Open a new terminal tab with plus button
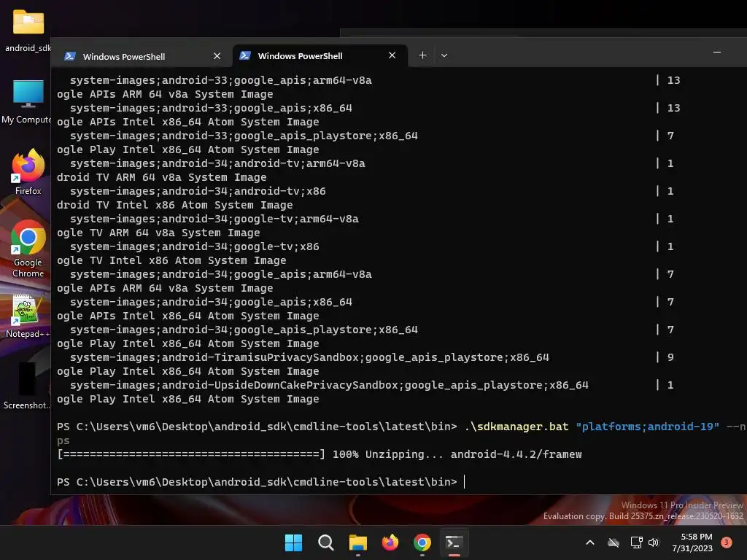 422,55
